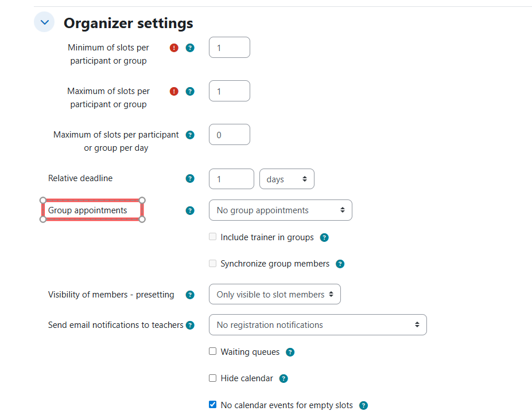Enable the Waiting queues checkbox
The height and width of the screenshot is (411, 532).
[x=213, y=351]
